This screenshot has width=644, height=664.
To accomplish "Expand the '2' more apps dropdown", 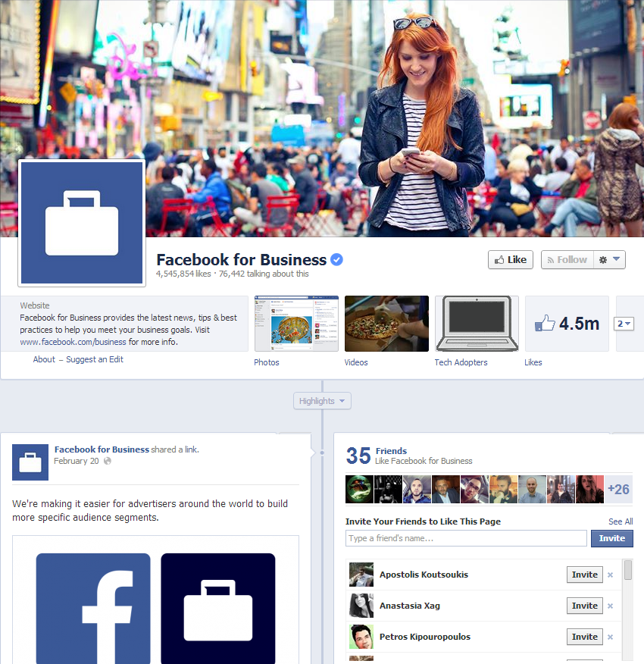I will pyautogui.click(x=624, y=324).
